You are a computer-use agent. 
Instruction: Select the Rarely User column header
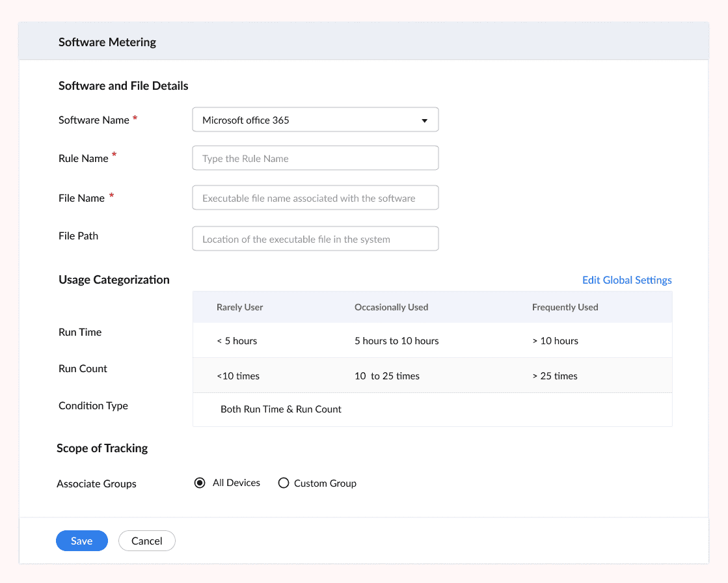coord(239,306)
